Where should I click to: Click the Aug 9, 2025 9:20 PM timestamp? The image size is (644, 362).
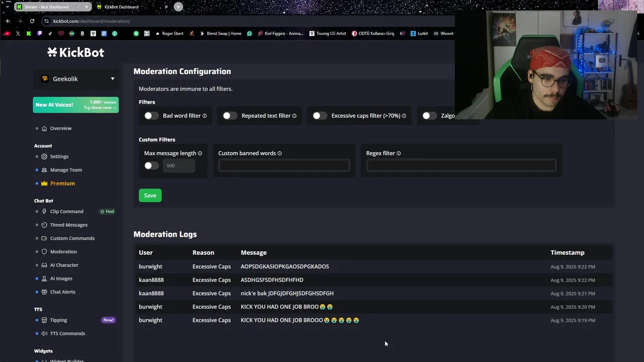573,307
